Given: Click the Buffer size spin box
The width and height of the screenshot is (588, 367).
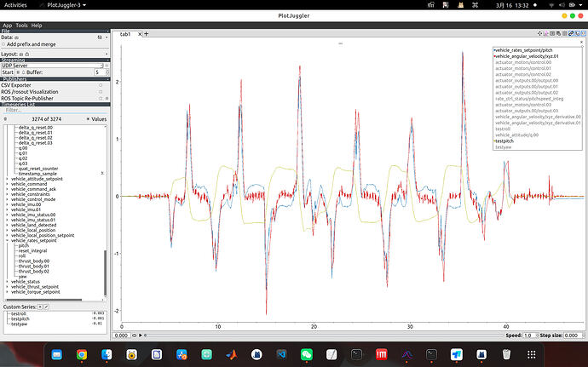Looking at the screenshot, I should tap(101, 72).
